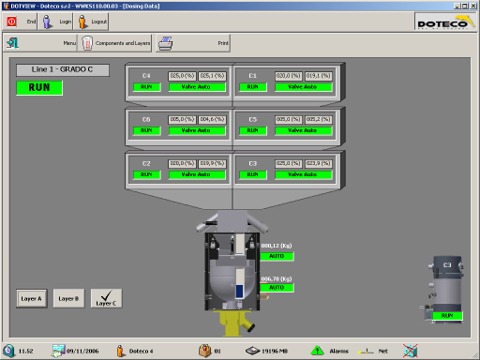Edit C2 setpoint field 020,0 (%)
Screen dimensions: 480x360
(x=182, y=164)
